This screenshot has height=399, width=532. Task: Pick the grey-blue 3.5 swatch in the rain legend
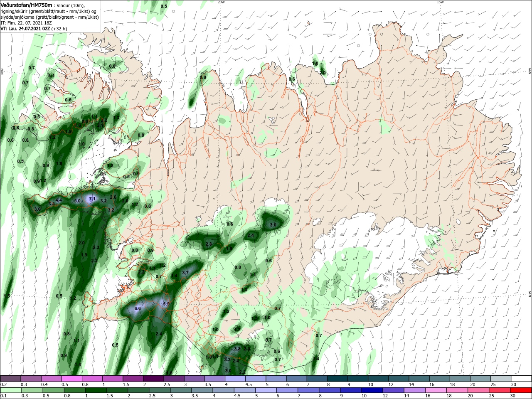pyautogui.click(x=203, y=390)
